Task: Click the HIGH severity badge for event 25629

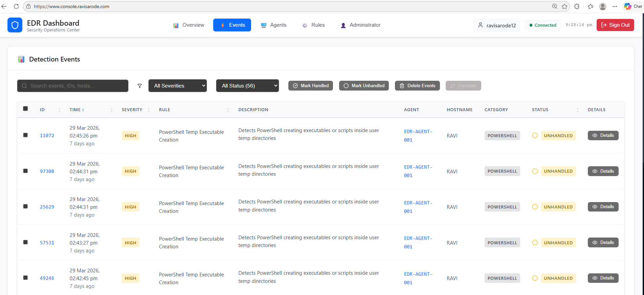Action: point(130,207)
